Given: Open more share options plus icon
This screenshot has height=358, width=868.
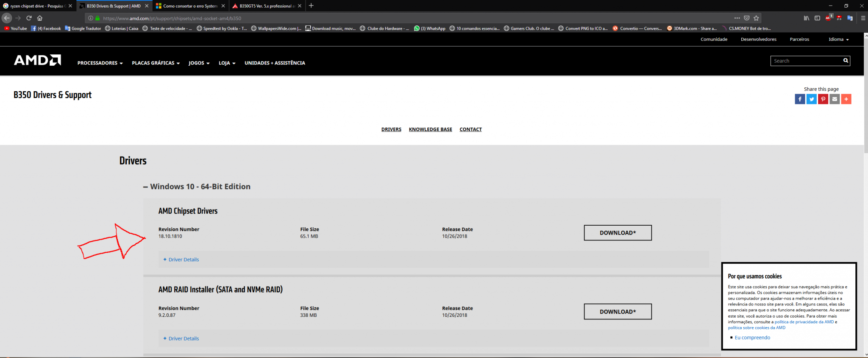Looking at the screenshot, I should click(x=846, y=99).
